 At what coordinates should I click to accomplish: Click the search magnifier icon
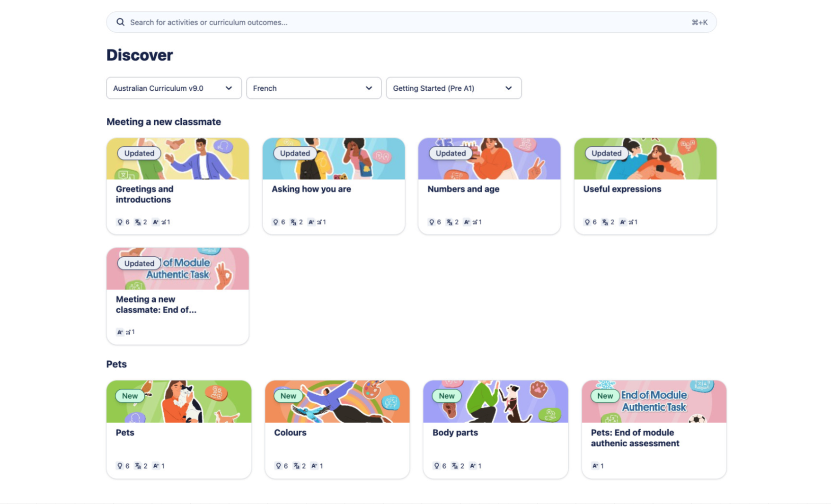click(x=120, y=22)
